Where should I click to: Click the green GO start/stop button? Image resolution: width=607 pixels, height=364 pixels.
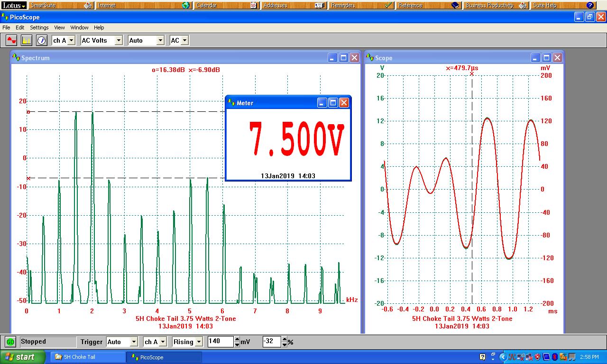click(10, 342)
